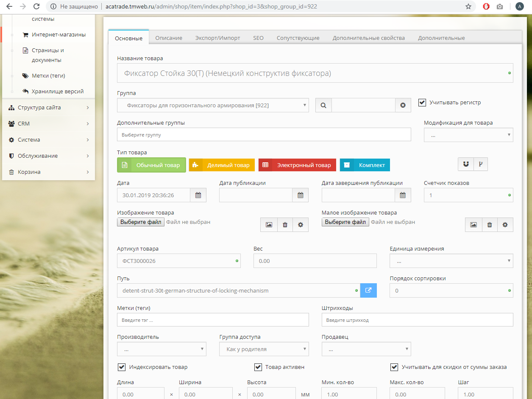The height and width of the screenshot is (399, 532).
Task: Click the Название товара input field
Action: pyautogui.click(x=315, y=73)
